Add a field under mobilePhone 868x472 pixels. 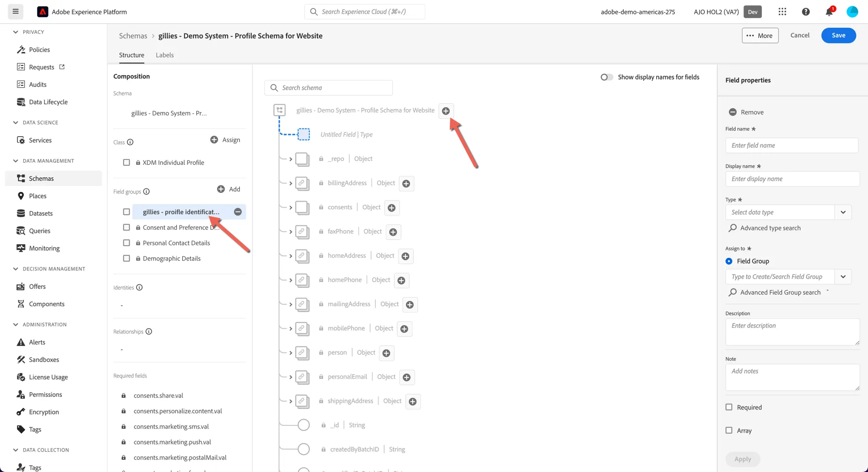point(404,329)
